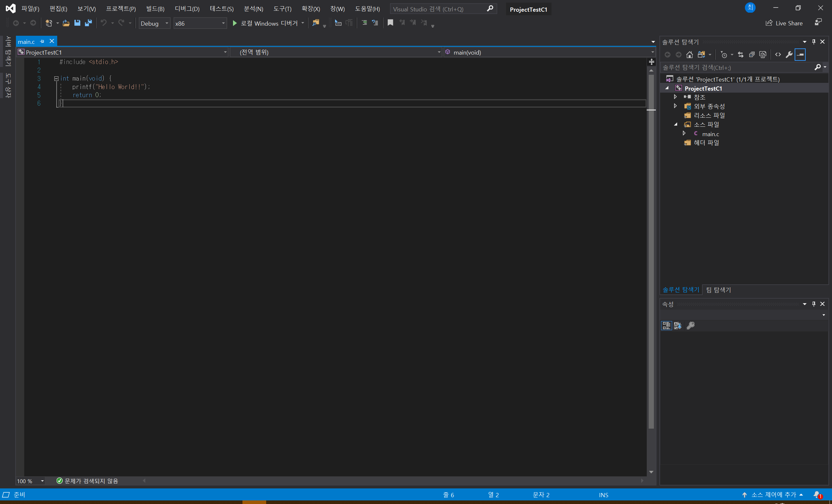Collapse the main function code block
This screenshot has width=832, height=504.
pos(56,78)
